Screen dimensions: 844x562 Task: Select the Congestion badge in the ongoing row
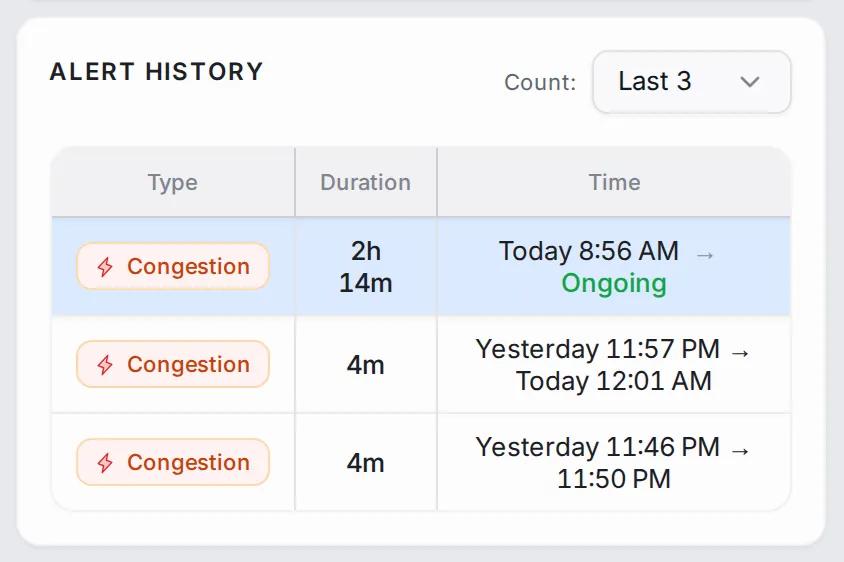173,266
